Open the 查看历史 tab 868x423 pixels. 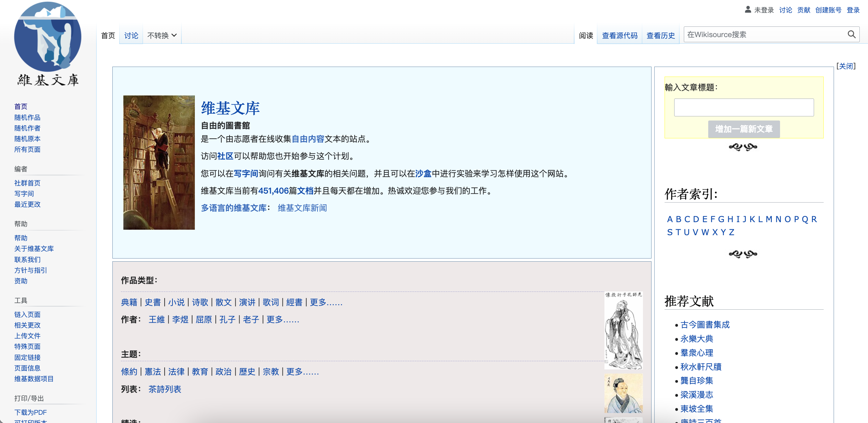pyautogui.click(x=660, y=35)
